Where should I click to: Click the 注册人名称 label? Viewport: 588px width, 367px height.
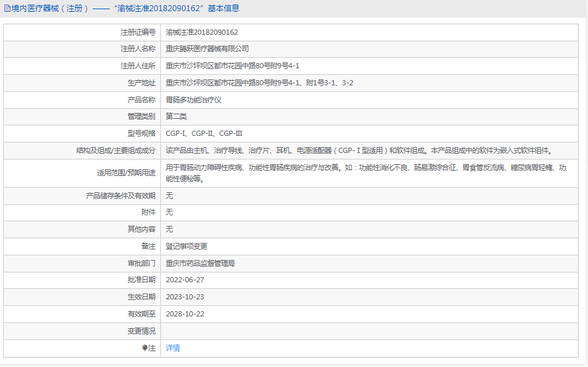pyautogui.click(x=137, y=49)
